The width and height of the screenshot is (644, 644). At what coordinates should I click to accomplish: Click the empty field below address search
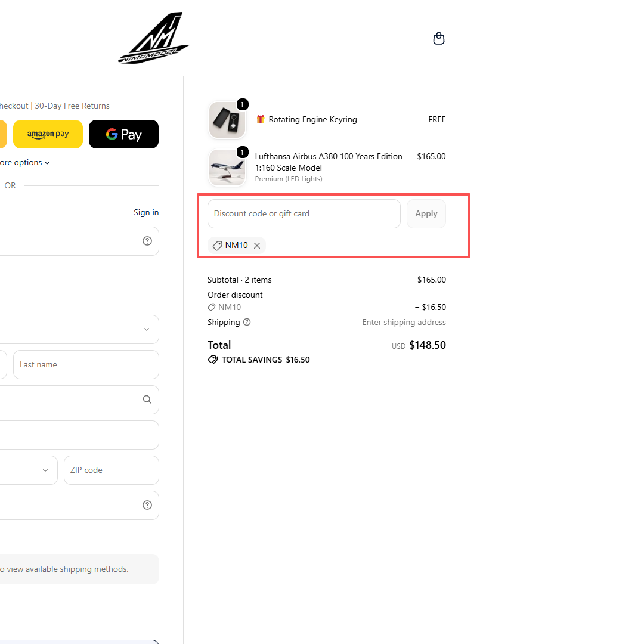pyautogui.click(x=79, y=435)
